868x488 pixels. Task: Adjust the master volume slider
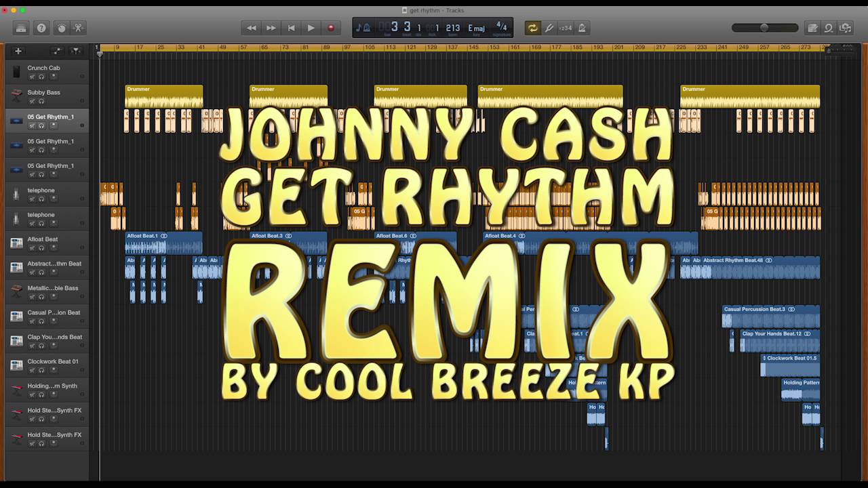765,28
